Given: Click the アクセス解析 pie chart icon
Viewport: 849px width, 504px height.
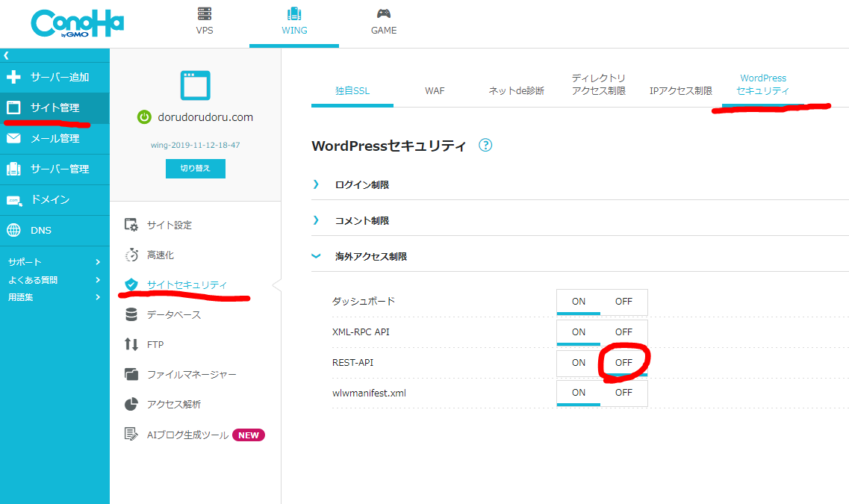Looking at the screenshot, I should coord(131,405).
